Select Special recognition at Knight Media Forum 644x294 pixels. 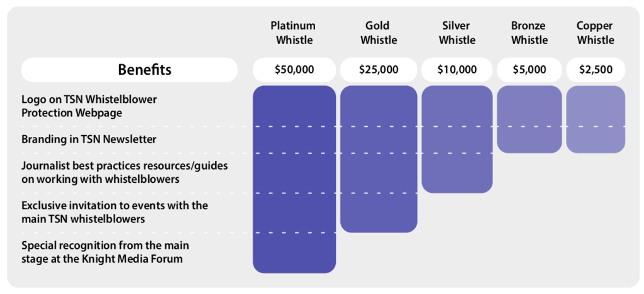tap(105, 251)
